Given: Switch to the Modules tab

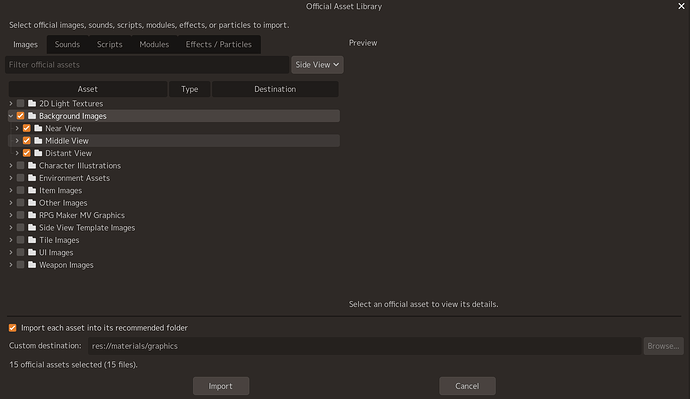Looking at the screenshot, I should [x=154, y=44].
